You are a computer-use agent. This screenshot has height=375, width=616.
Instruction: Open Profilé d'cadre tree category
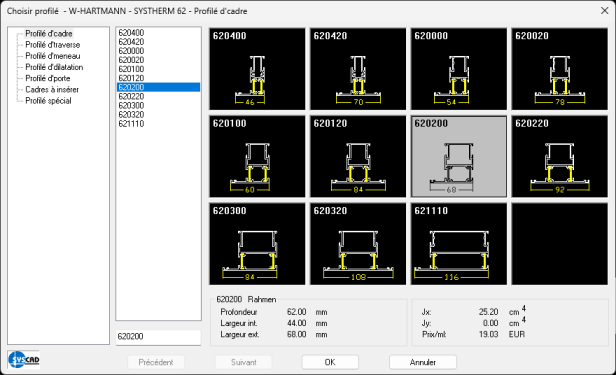[x=49, y=34]
